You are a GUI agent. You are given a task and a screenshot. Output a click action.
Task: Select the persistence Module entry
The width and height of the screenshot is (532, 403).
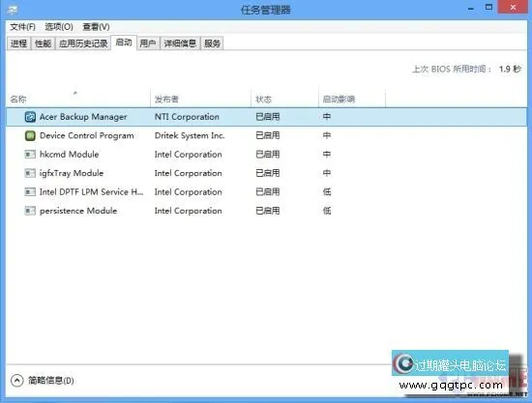[266, 211]
